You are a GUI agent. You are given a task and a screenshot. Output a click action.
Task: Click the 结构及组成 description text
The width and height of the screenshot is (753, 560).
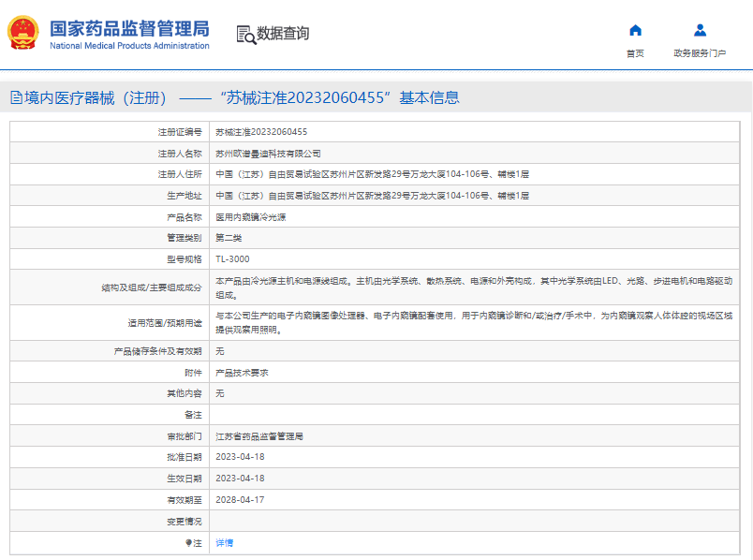click(474, 287)
